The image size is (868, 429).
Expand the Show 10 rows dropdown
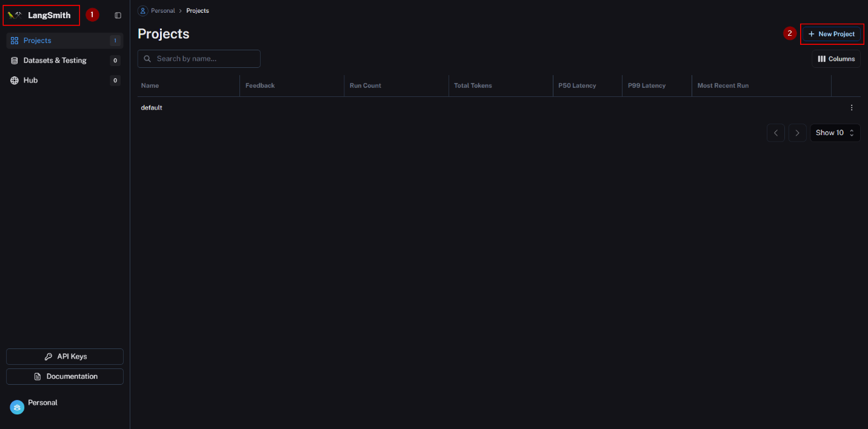pos(835,133)
